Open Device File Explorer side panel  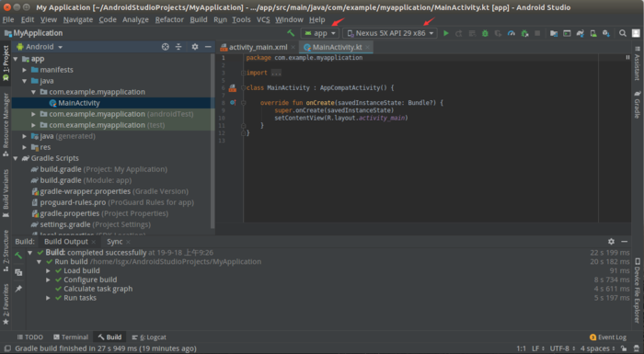(637, 291)
